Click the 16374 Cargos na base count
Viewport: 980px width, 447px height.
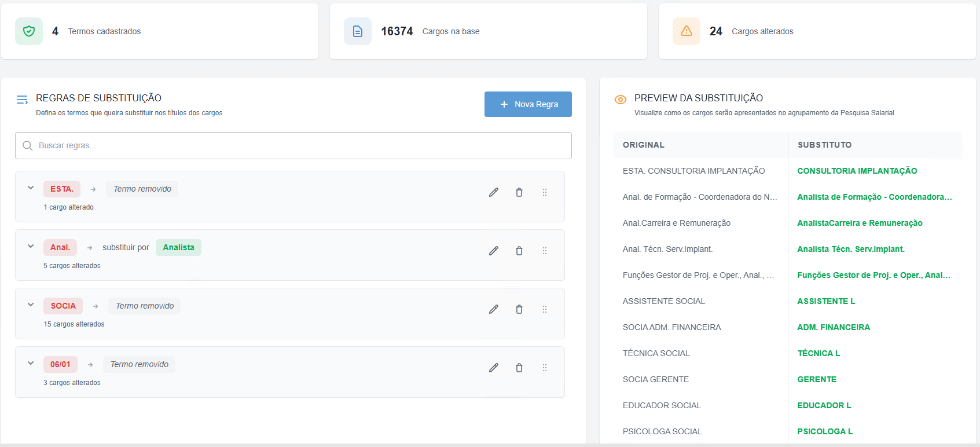tap(397, 31)
